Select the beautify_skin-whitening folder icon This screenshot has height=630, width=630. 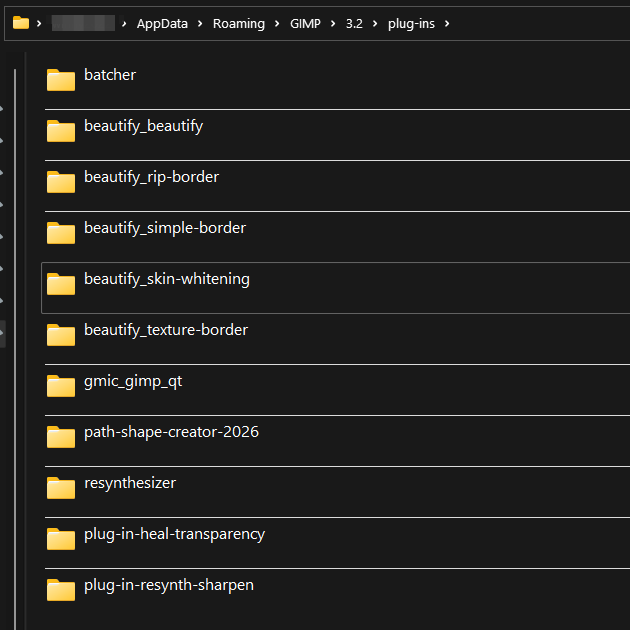[x=61, y=284]
